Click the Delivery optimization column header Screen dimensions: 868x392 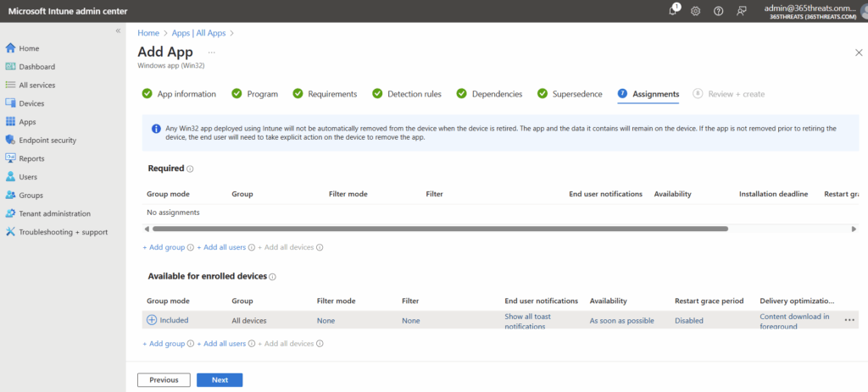tap(797, 301)
